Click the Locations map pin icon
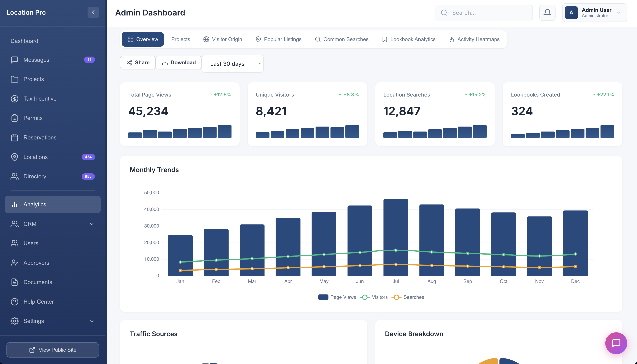637x364 pixels. (15, 157)
